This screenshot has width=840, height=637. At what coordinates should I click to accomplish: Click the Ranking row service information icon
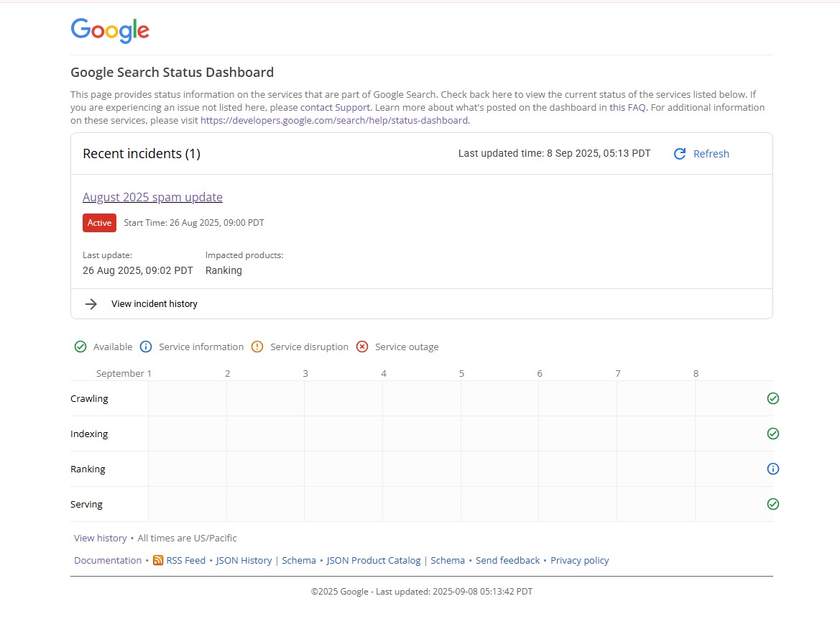tap(772, 469)
